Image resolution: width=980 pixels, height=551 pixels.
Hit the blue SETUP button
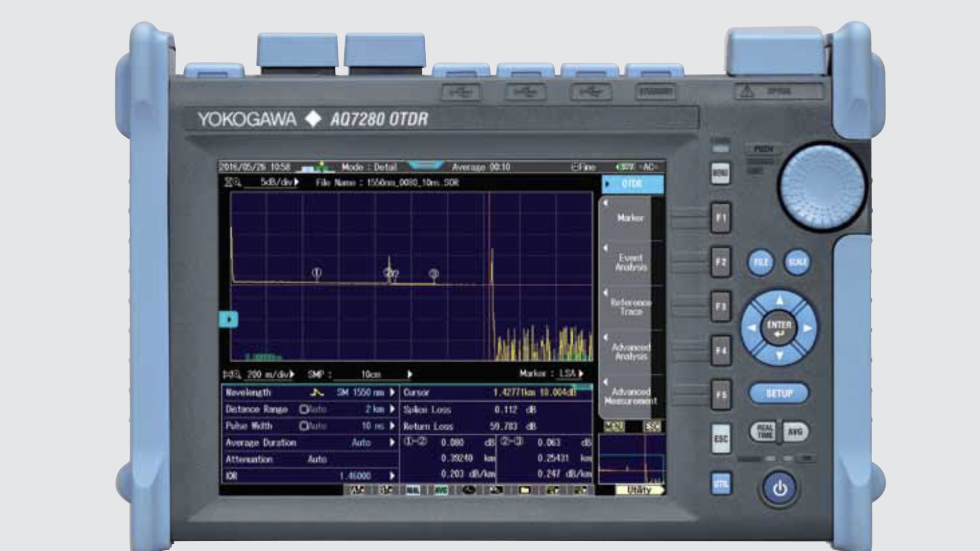tap(779, 393)
